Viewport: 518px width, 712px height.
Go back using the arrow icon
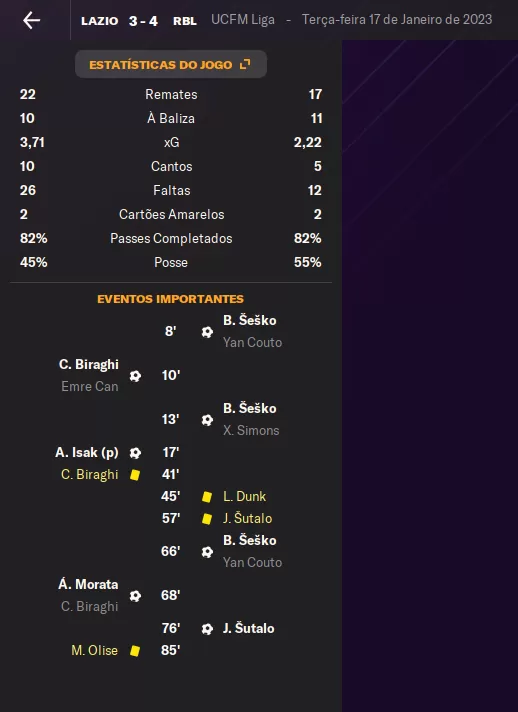tap(31, 20)
